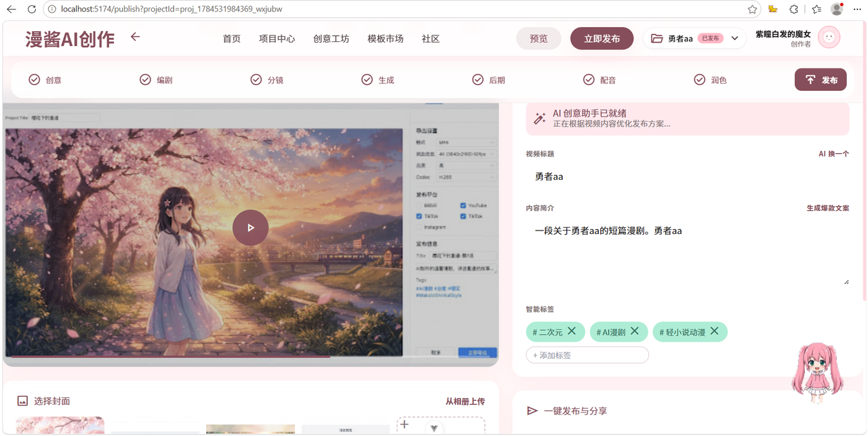This screenshot has height=436, width=868.
Task: Open the 编剧 workflow step
Action: coord(156,80)
